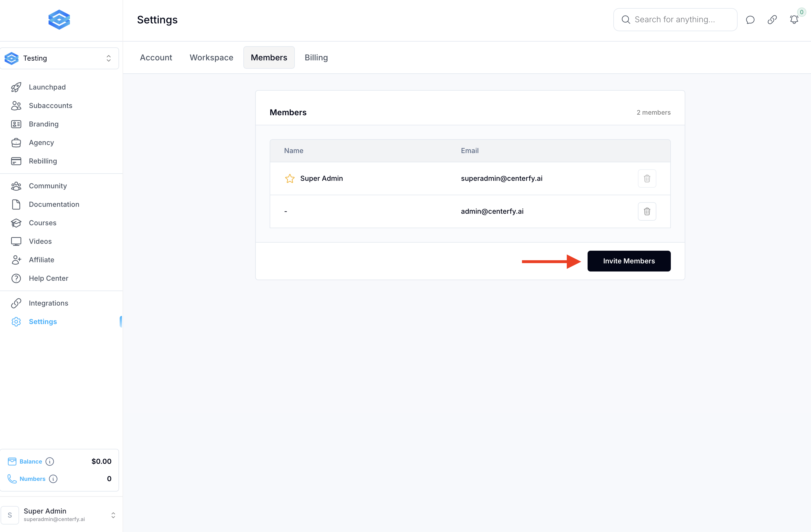Go to Integrations in sidebar
The height and width of the screenshot is (532, 811).
48,303
